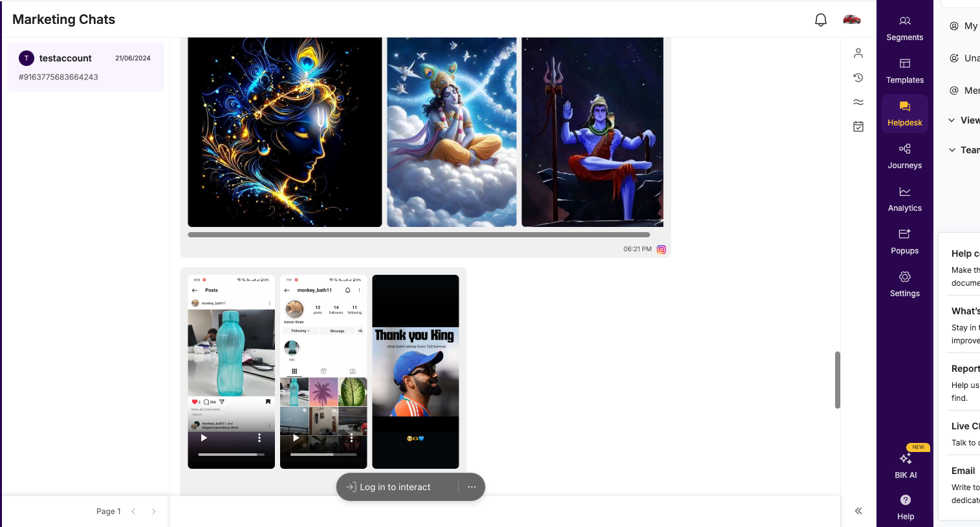Open the Report entry in help panel

point(964,383)
